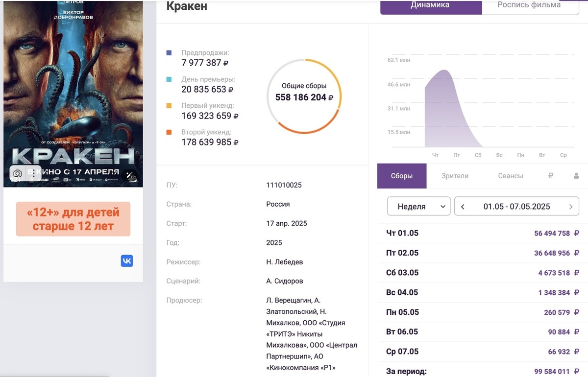Switch to the person icon tab
This screenshot has width=588, height=377.
coord(576,176)
